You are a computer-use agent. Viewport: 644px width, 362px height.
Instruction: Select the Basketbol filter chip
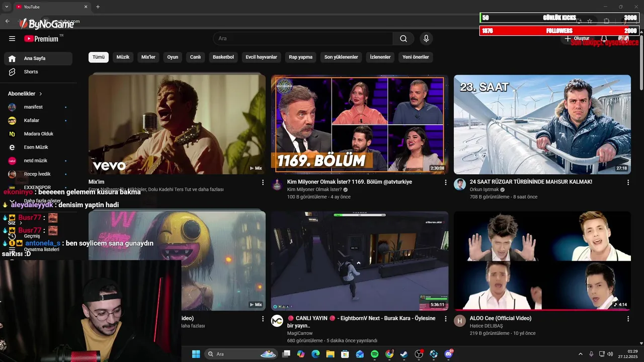(223, 57)
